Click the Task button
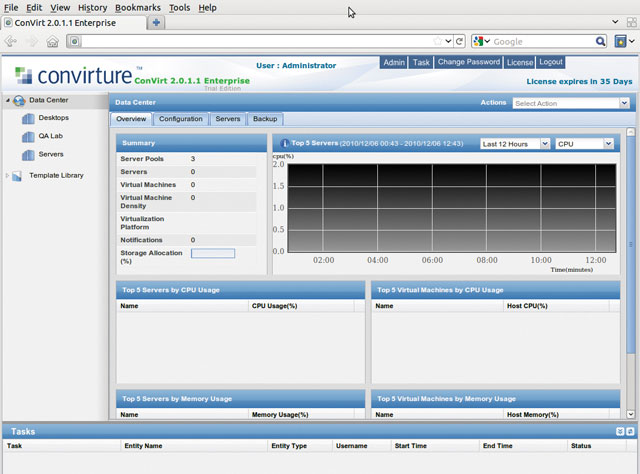Screen dimensions: 640x474 pos(421,62)
